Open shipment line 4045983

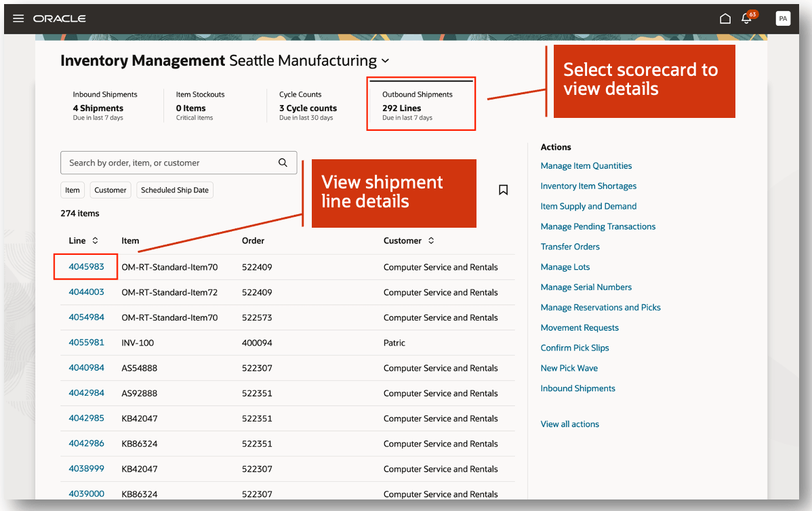point(86,267)
